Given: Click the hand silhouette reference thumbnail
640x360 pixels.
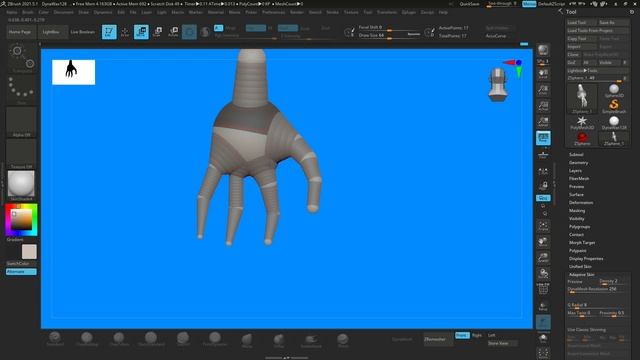Looking at the screenshot, I should point(73,72).
